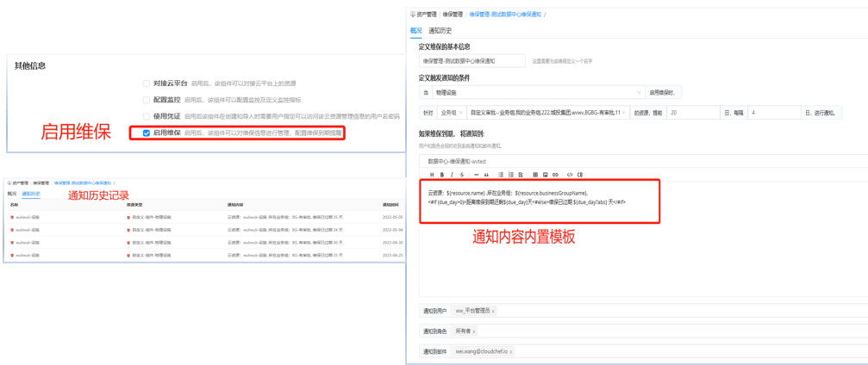Open the 物理设施 resource type dropdown
868x365 pixels.
538,92
